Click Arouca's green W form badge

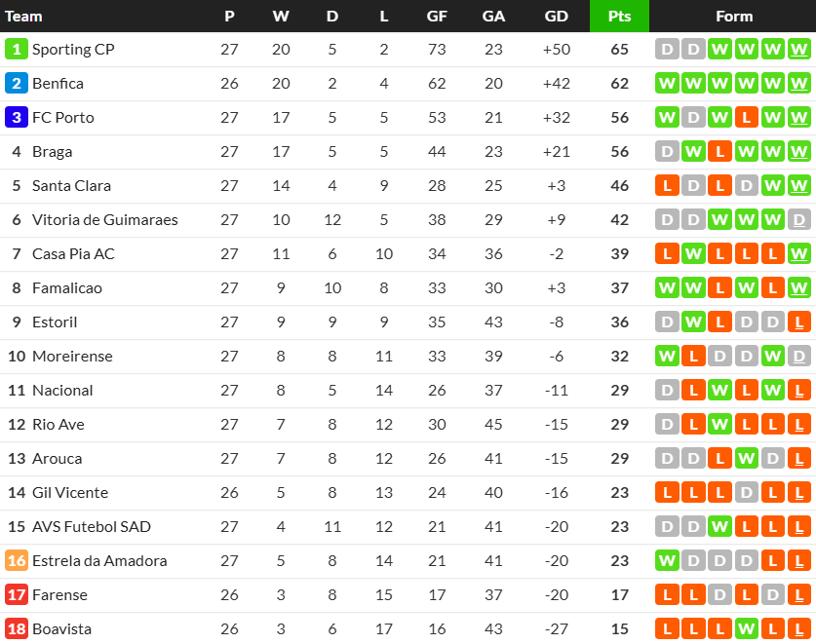[746, 459]
